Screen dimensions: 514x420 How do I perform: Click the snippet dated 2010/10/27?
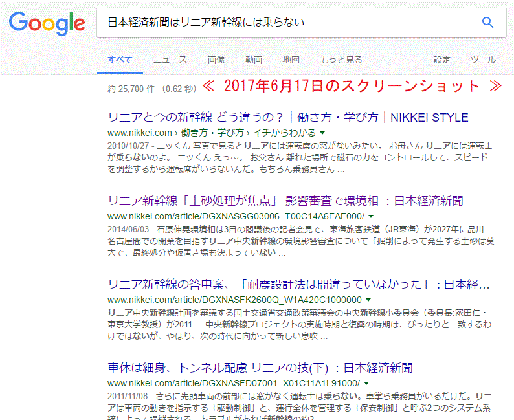[300, 158]
